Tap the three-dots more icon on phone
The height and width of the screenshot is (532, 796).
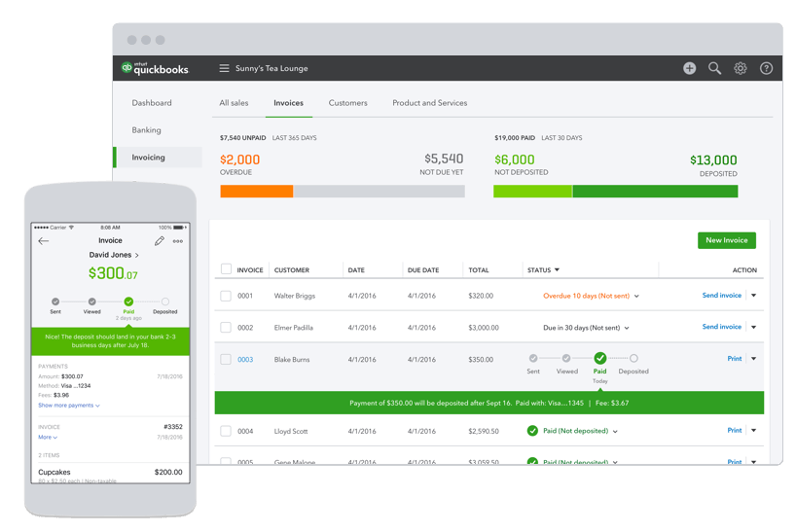coord(178,241)
